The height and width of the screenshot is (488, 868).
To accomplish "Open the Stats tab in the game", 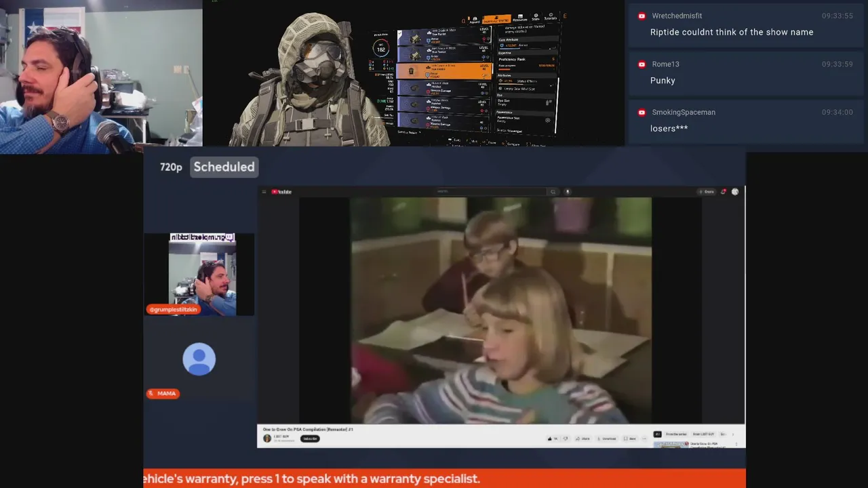I will pyautogui.click(x=536, y=17).
